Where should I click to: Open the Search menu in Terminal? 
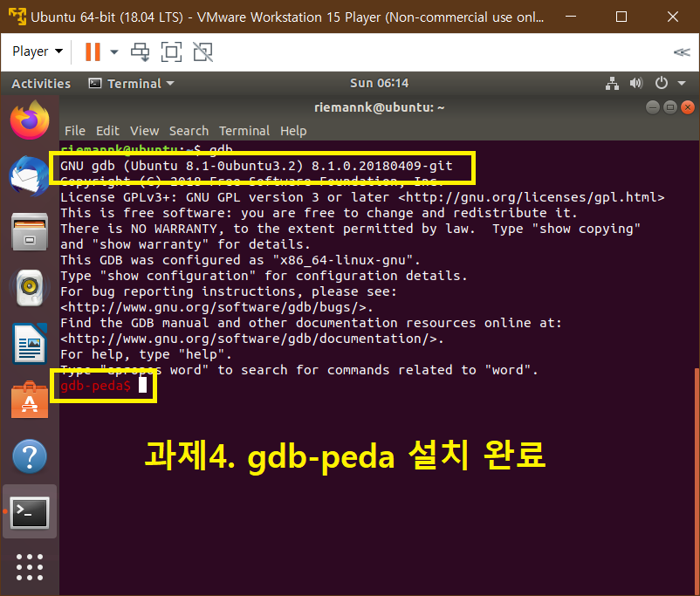point(189,131)
